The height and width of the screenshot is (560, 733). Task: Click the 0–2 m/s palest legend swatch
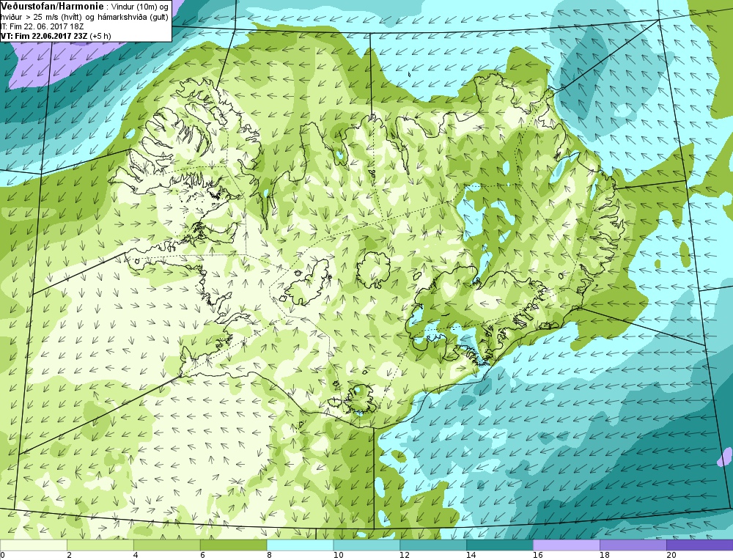(x=34, y=545)
